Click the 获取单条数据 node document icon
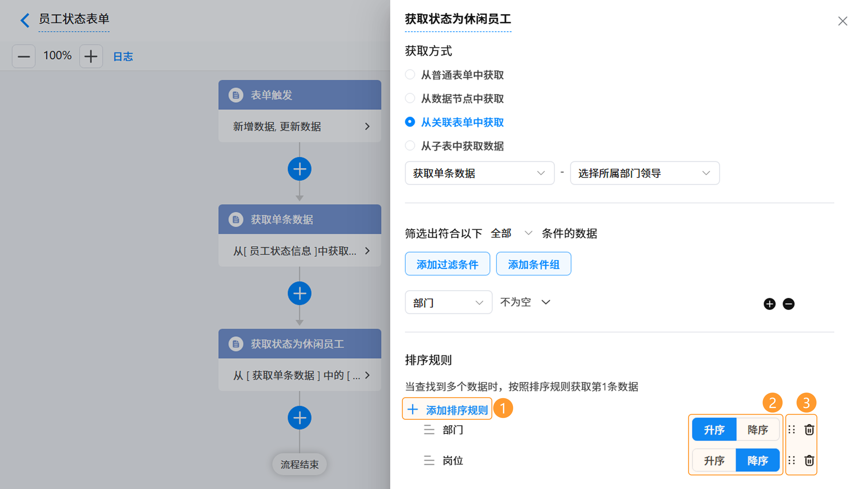This screenshot has height=489, width=868. 236,220
